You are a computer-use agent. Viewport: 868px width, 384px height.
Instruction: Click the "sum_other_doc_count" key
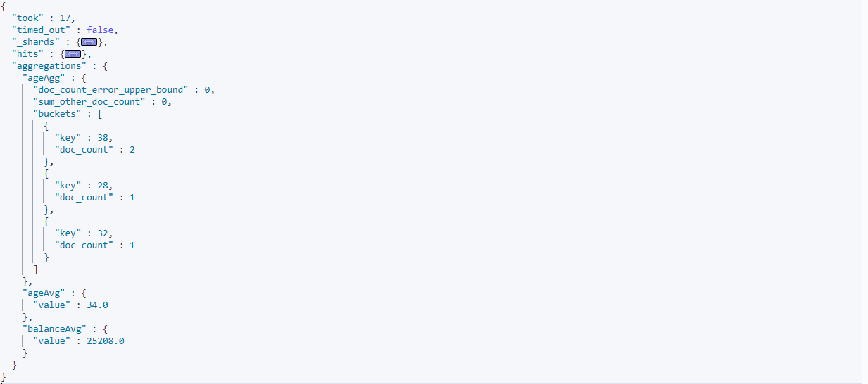(x=89, y=102)
